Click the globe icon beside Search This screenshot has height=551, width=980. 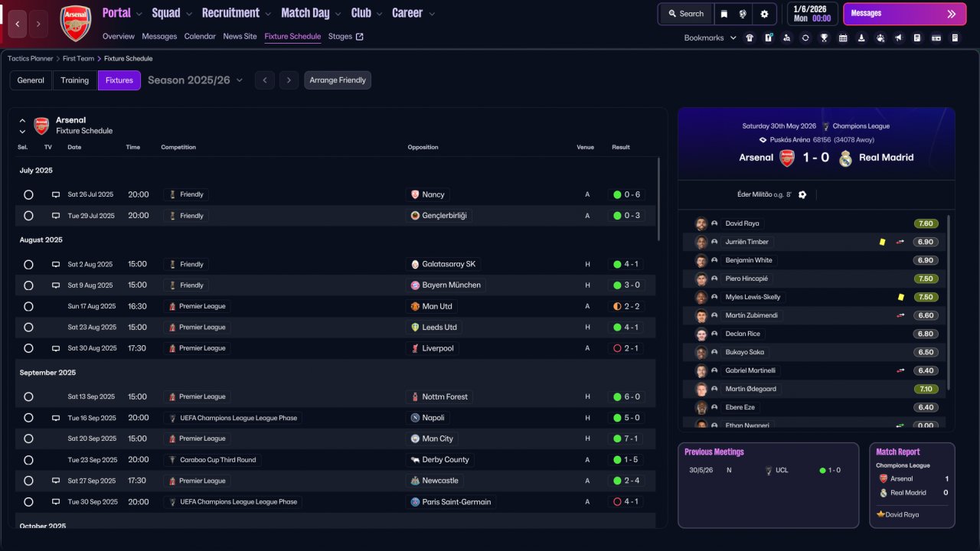(x=743, y=14)
